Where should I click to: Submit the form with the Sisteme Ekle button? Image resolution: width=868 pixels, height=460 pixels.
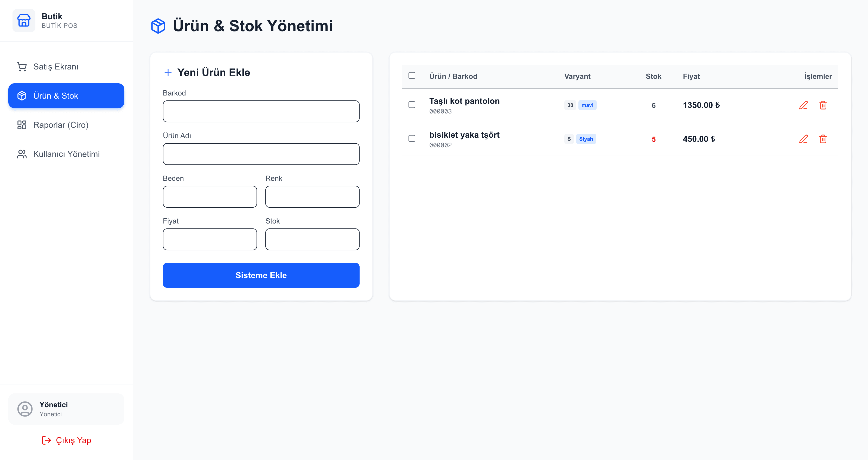(261, 275)
